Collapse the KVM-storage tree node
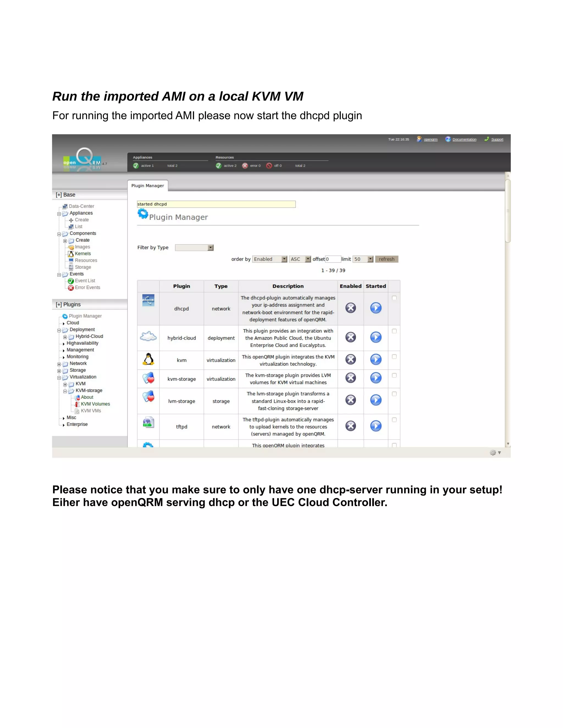This screenshot has height=728, width=563. (65, 391)
